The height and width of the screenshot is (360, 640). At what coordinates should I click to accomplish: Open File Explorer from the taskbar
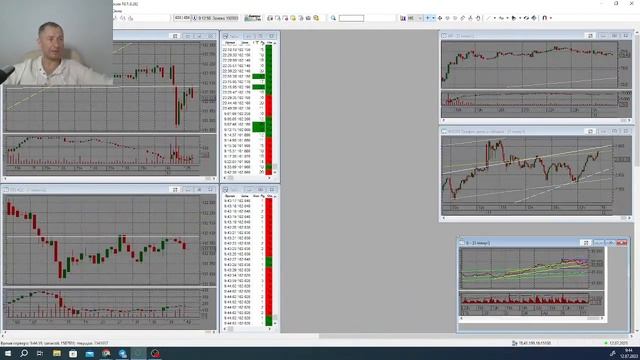(x=57, y=353)
